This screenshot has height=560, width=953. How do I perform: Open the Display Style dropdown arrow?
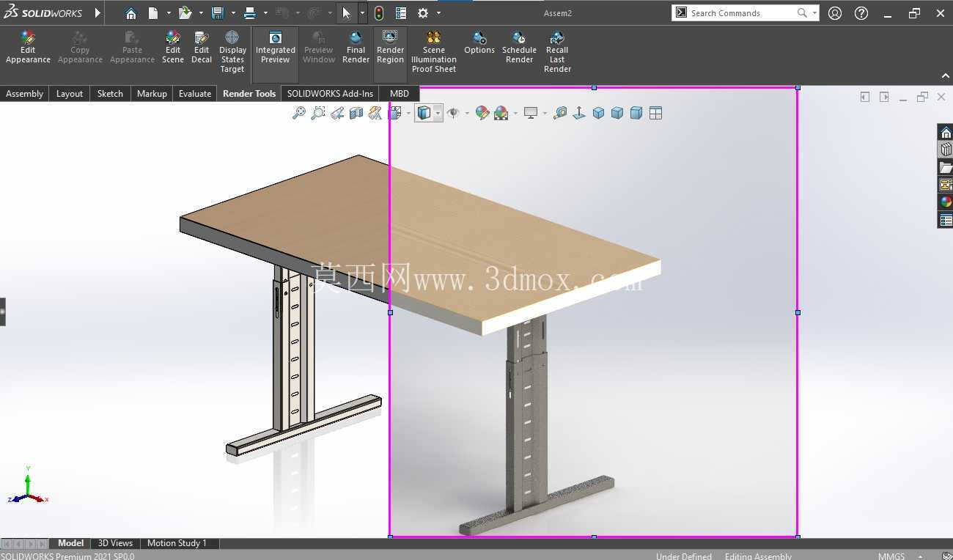point(438,113)
